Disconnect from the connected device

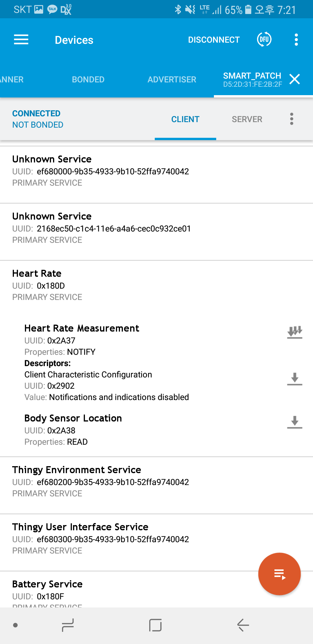point(214,40)
